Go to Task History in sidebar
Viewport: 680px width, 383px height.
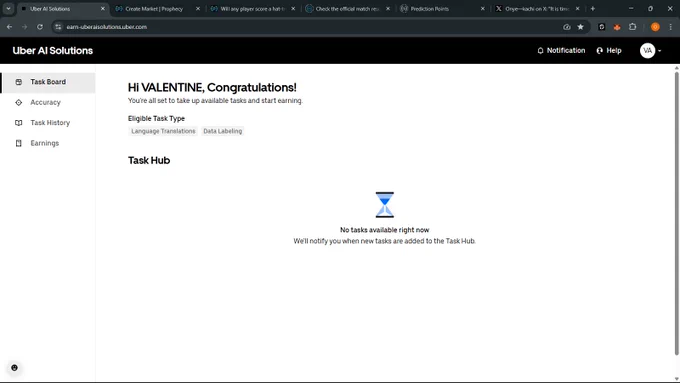(48, 123)
